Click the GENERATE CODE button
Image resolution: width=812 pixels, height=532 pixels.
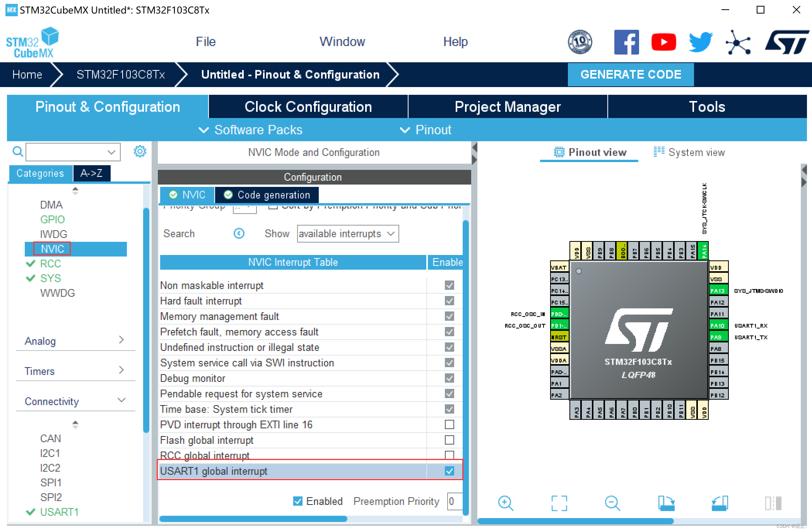631,74
